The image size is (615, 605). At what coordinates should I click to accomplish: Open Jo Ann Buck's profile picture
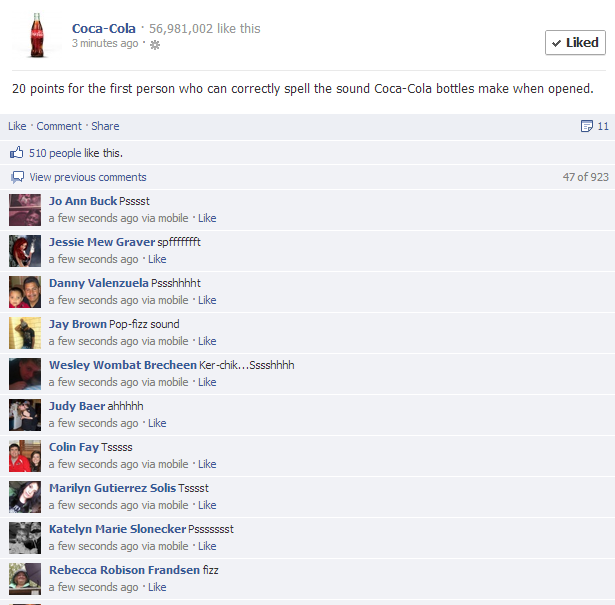click(x=25, y=210)
